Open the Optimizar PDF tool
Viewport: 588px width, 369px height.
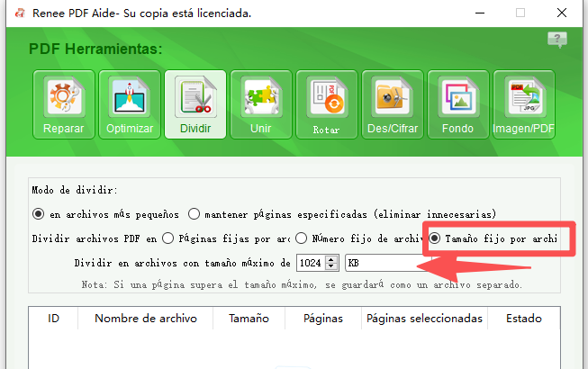130,104
